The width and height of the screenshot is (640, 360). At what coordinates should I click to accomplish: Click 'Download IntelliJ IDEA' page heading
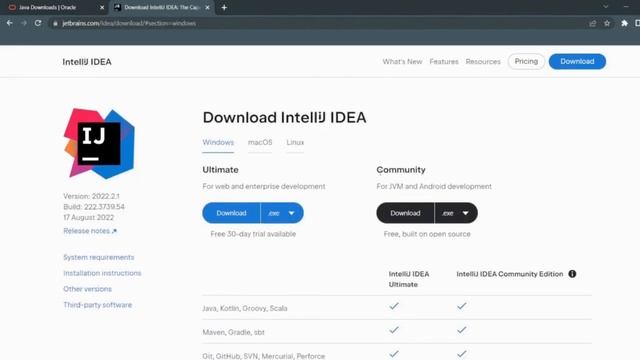(x=284, y=118)
